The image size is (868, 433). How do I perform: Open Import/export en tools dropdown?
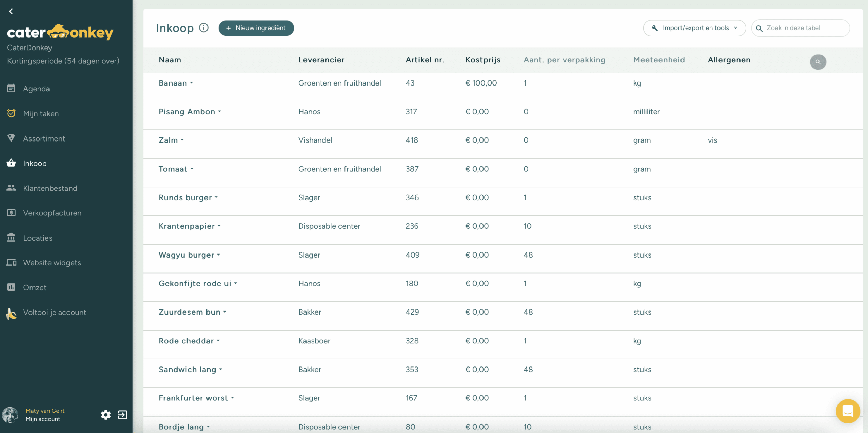[x=694, y=28]
